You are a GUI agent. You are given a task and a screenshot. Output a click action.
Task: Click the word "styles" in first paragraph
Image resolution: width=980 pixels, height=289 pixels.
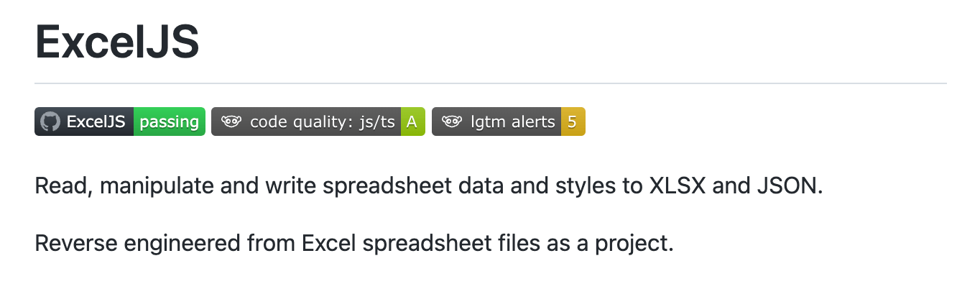tap(579, 188)
